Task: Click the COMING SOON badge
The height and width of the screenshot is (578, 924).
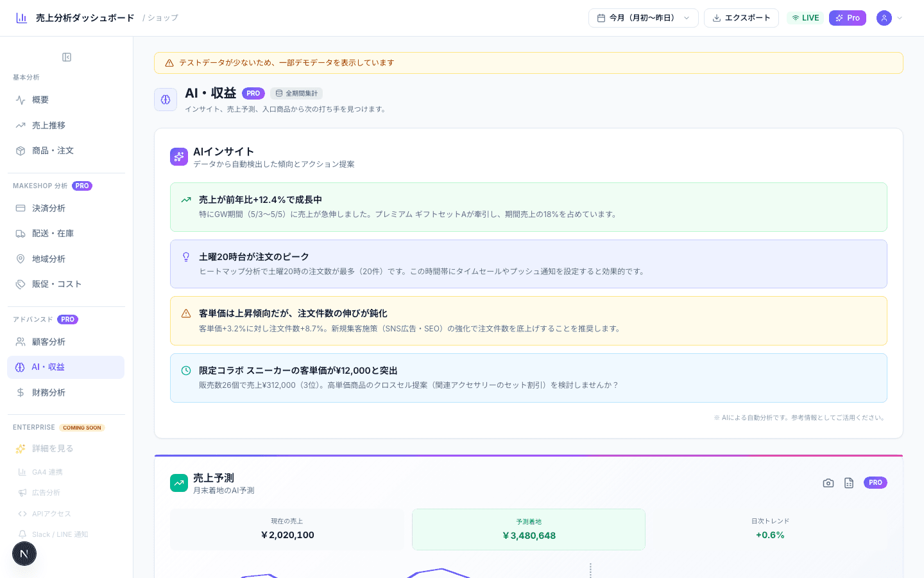Action: pos(82,428)
